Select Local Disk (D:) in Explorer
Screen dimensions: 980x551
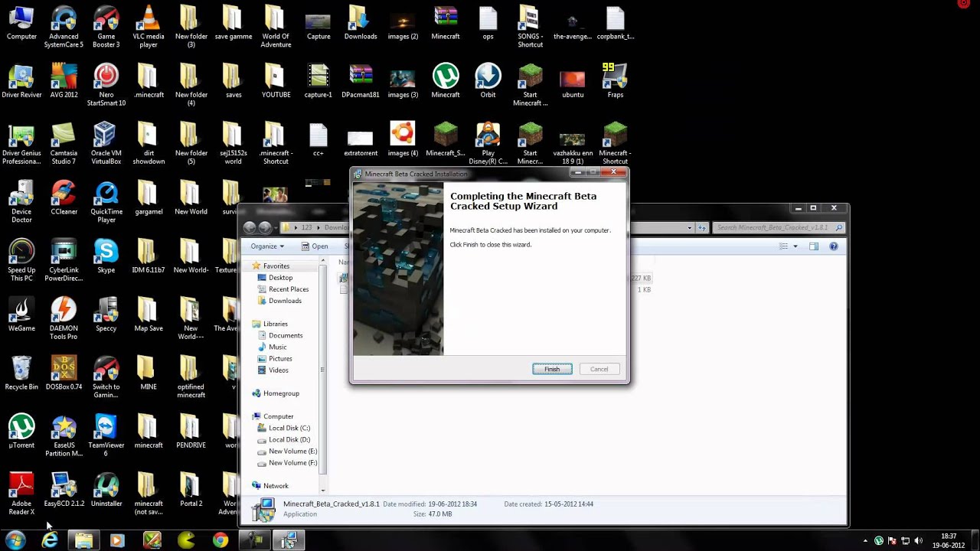point(289,439)
